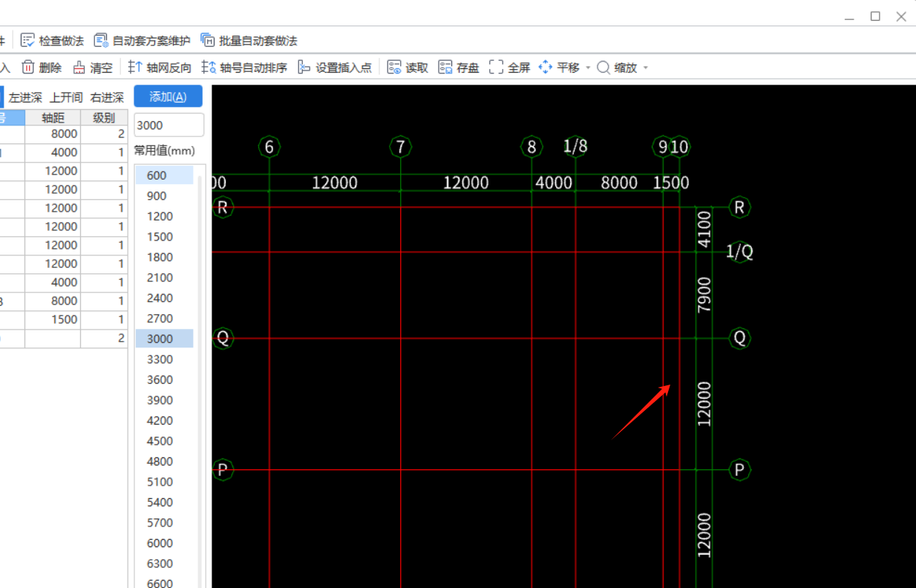Select 5700 in common values list
The image size is (916, 588).
[x=165, y=523]
